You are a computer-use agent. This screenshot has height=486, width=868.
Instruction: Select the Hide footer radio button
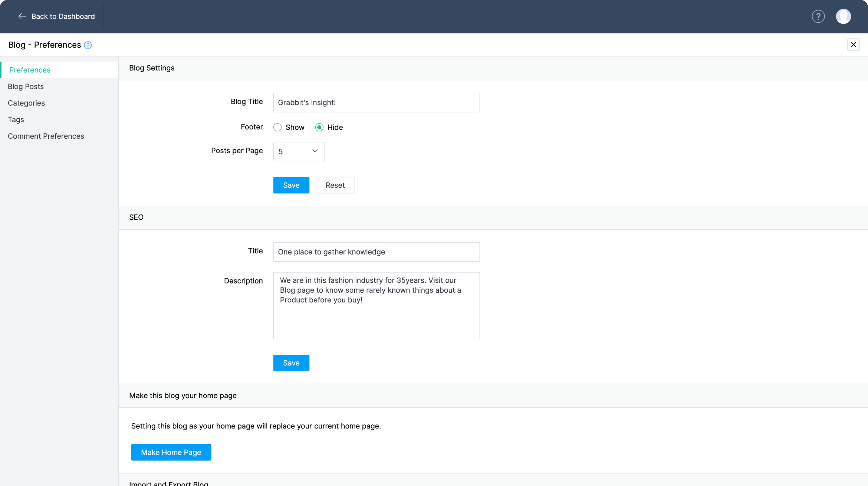tap(319, 127)
